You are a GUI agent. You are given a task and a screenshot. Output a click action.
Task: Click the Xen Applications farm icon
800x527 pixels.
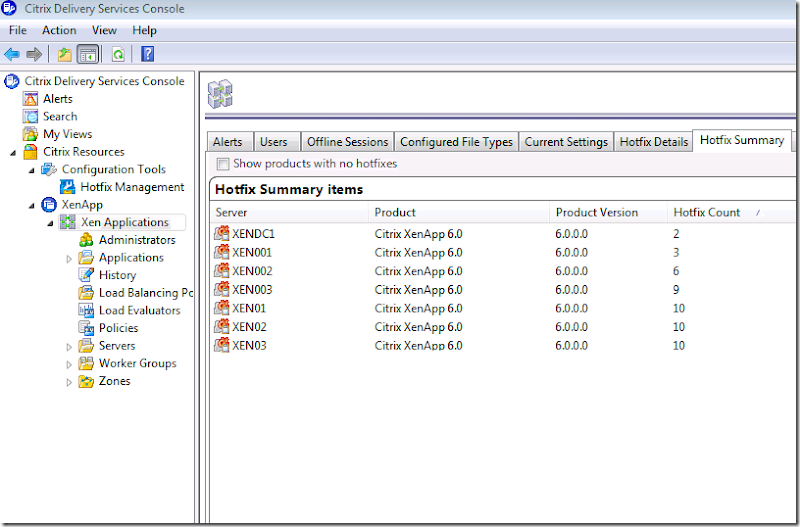[x=67, y=222]
